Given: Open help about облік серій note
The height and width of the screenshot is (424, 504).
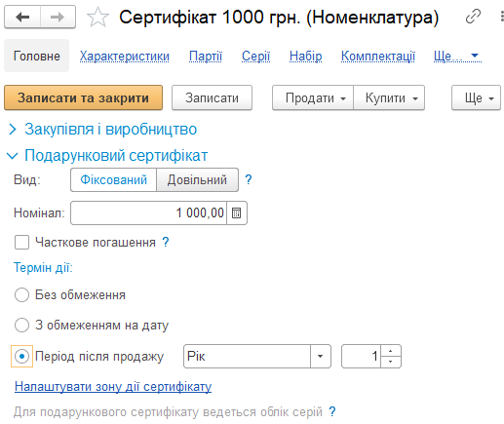Looking at the screenshot, I should point(331,411).
